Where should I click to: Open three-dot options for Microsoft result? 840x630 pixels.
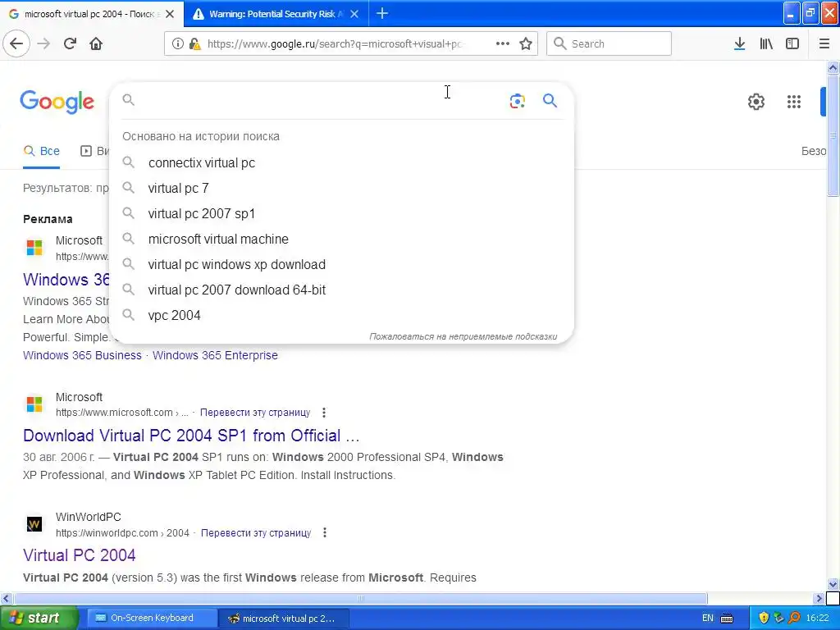pos(323,413)
